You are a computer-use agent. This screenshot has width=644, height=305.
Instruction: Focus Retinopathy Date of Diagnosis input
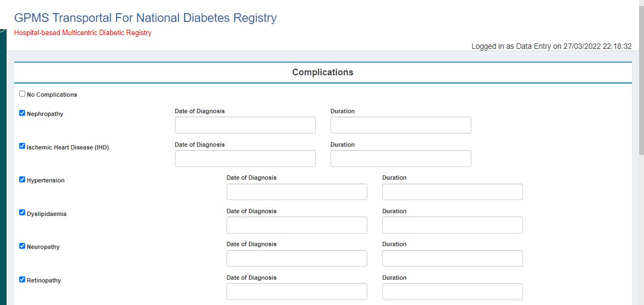click(296, 292)
